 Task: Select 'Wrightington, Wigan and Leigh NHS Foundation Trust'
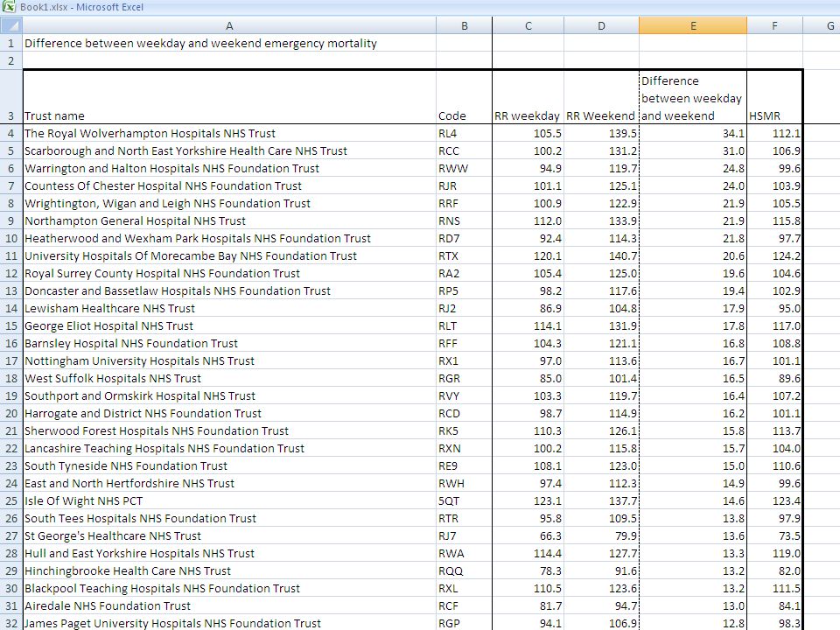229,204
